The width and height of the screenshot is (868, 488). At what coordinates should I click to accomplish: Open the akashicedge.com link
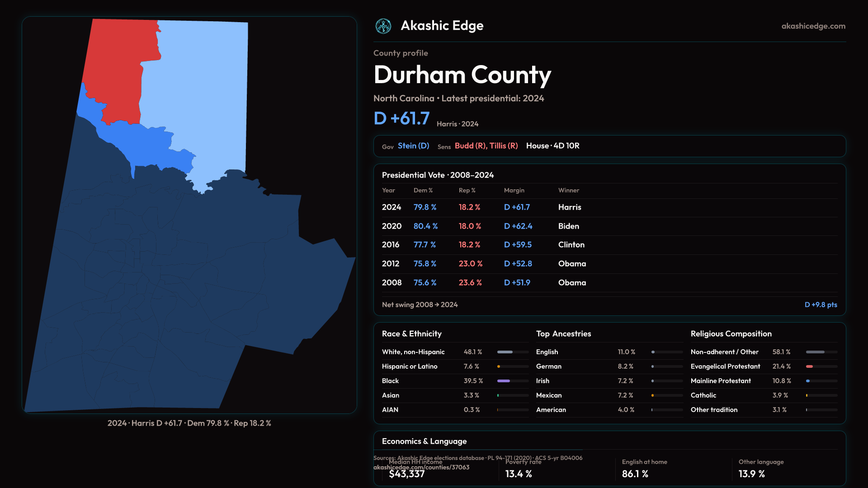(813, 26)
